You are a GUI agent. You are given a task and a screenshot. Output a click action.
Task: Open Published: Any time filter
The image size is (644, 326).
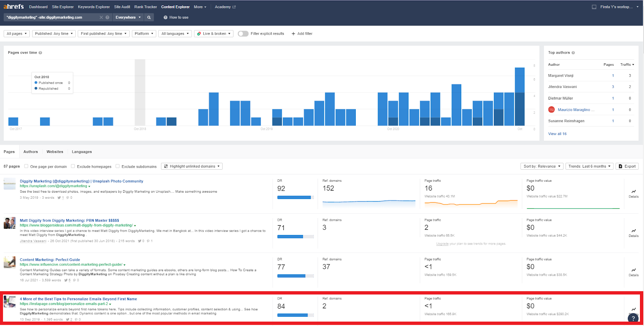pyautogui.click(x=54, y=33)
